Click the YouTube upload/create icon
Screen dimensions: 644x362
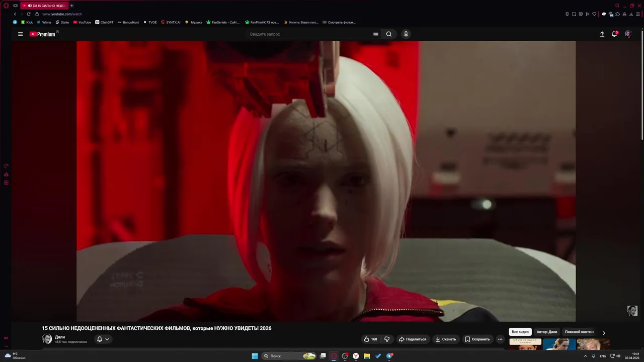tap(602, 34)
